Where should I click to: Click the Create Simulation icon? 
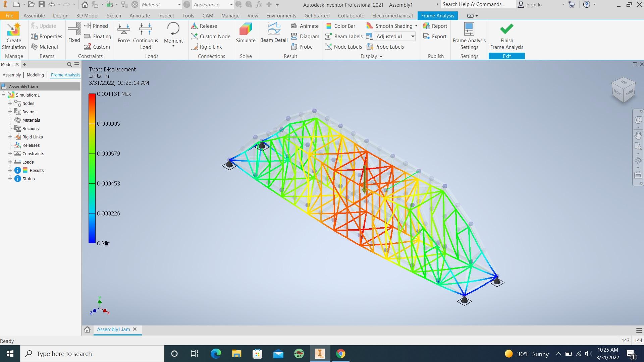pyautogui.click(x=14, y=36)
